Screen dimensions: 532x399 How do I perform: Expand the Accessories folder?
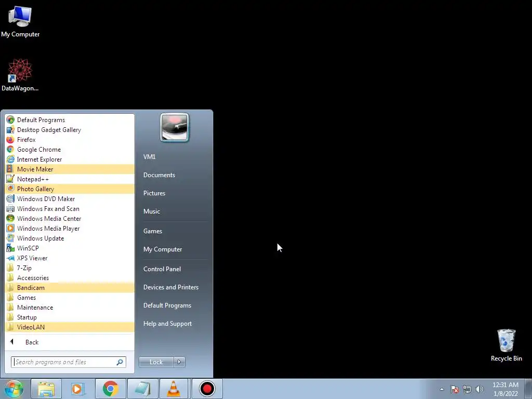pyautogui.click(x=70, y=277)
